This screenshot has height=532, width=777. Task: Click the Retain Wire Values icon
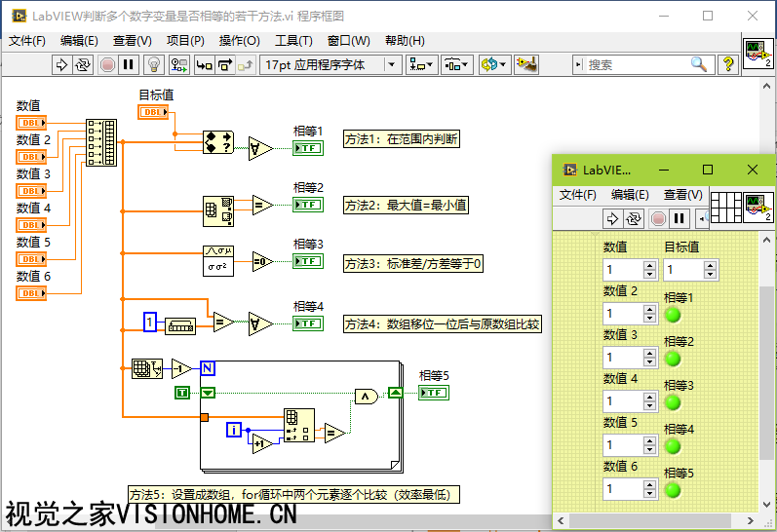pos(178,65)
